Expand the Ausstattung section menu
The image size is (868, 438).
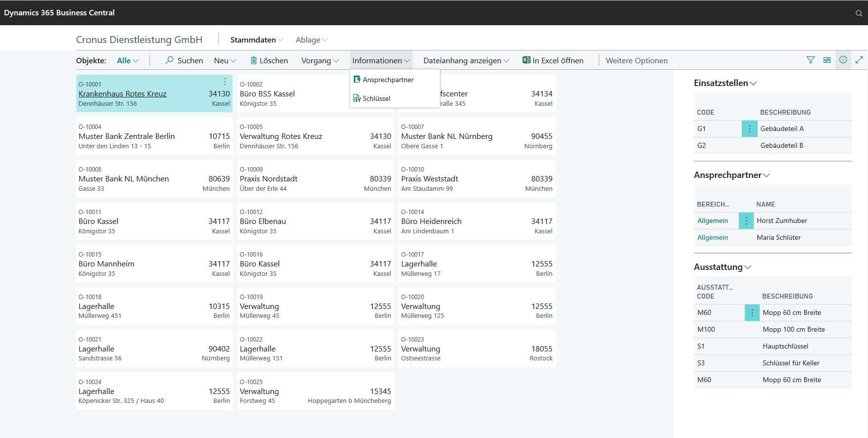pyautogui.click(x=723, y=267)
